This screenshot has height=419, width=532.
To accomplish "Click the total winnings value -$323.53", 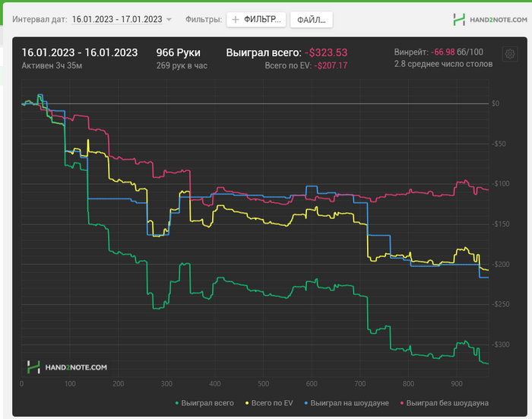I will (326, 52).
